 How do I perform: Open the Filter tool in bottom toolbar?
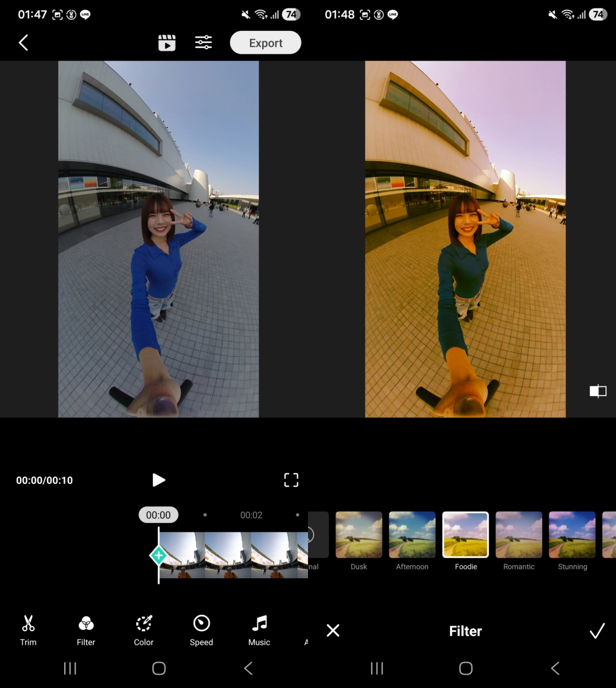[x=86, y=630]
